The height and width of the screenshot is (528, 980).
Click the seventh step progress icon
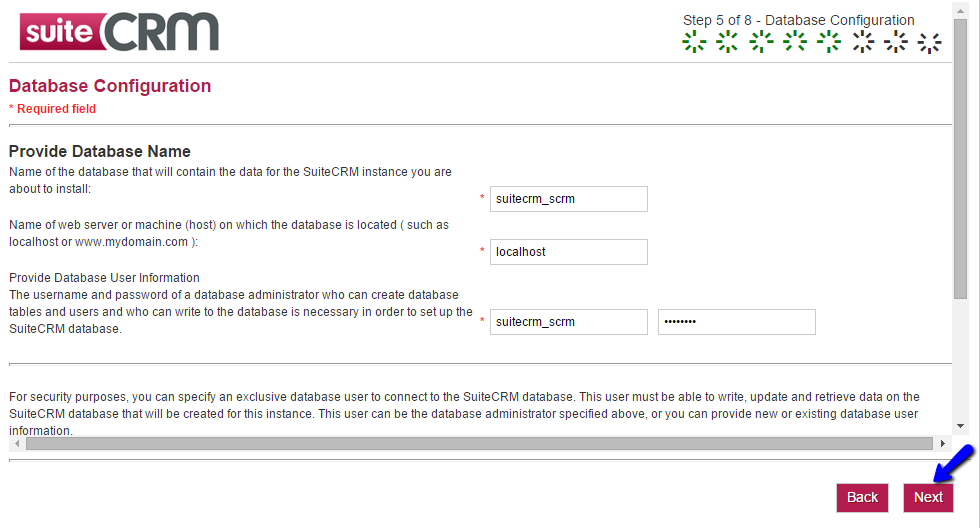(896, 42)
